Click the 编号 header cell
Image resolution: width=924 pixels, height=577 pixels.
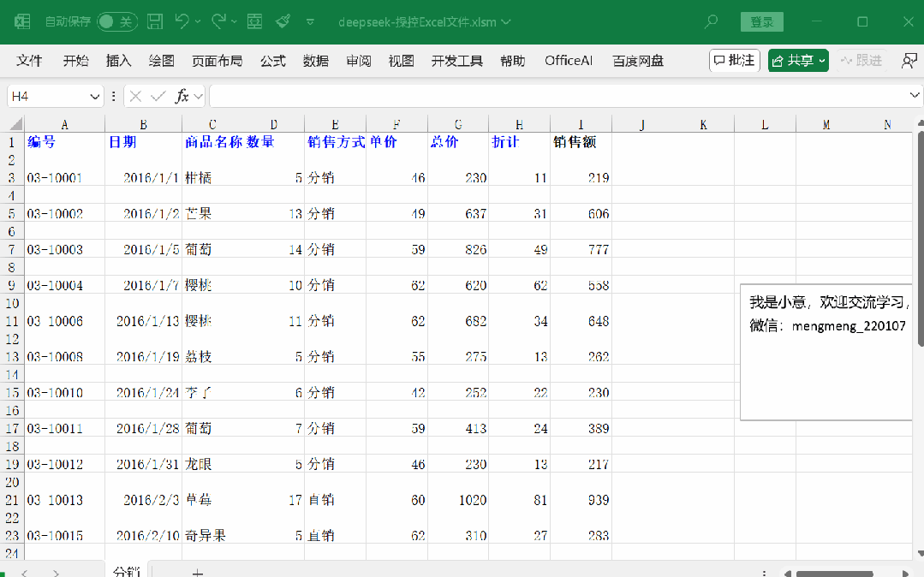pyautogui.click(x=65, y=142)
